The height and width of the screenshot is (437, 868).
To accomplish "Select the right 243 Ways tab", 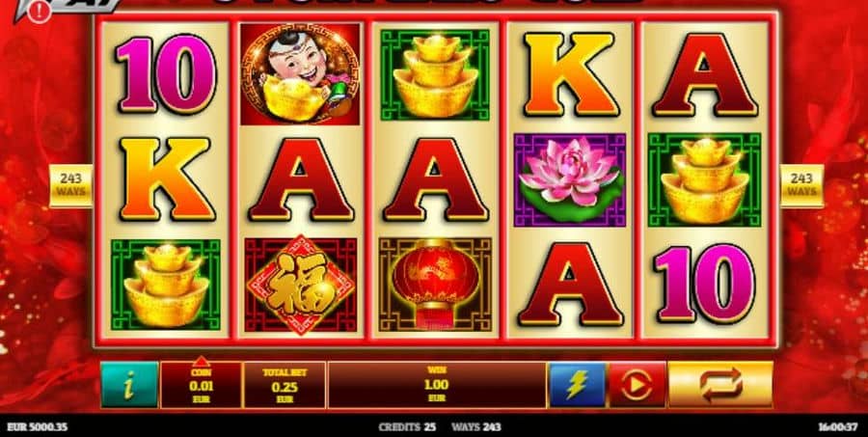I will coord(801,185).
